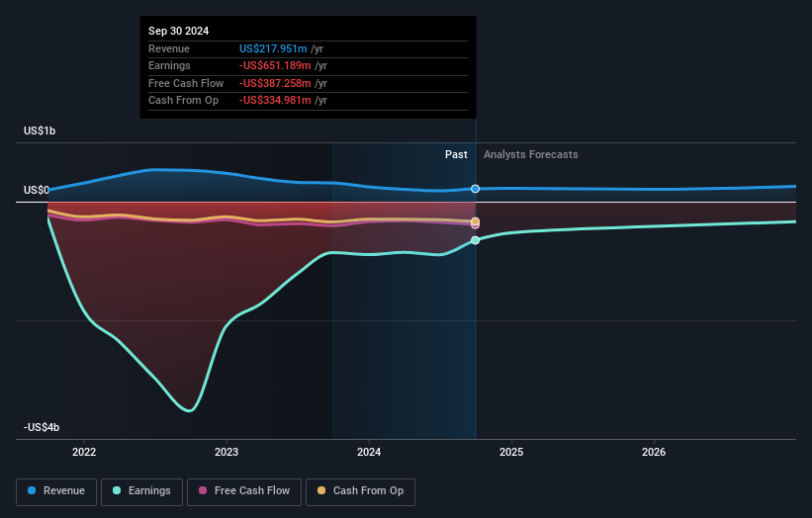The width and height of the screenshot is (812, 518).
Task: Click the 2023 x-axis label
Action: click(226, 453)
